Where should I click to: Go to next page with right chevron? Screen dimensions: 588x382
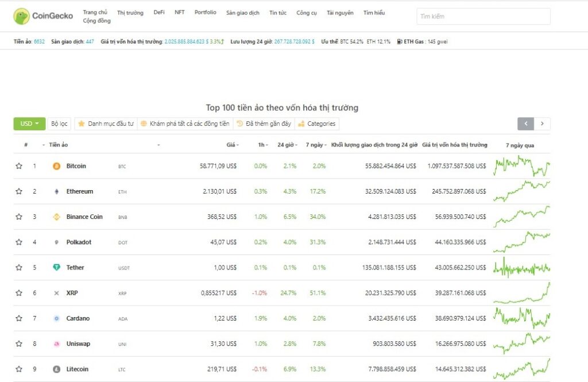(542, 124)
